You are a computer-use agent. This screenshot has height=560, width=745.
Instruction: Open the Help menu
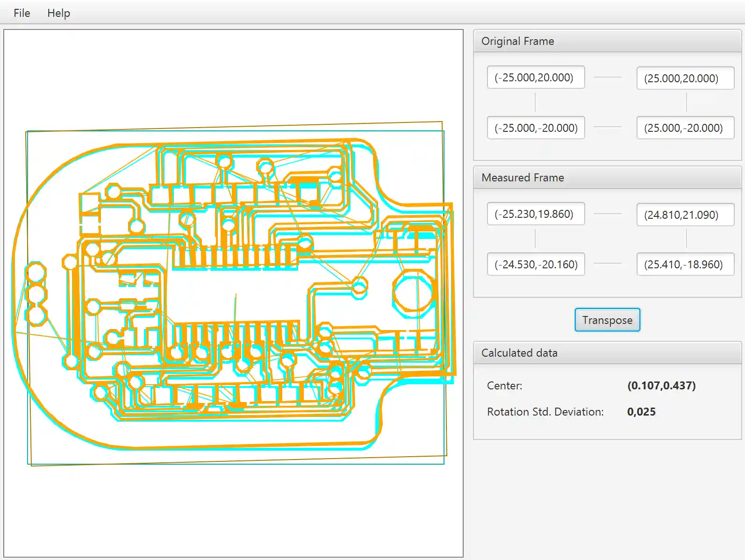pyautogui.click(x=58, y=13)
